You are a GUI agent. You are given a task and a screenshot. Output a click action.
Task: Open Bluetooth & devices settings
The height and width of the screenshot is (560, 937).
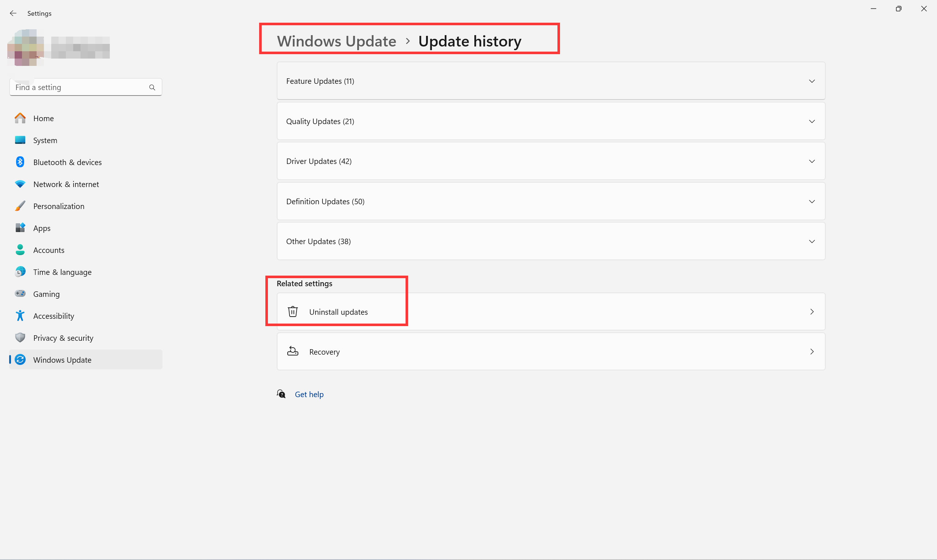pos(86,162)
